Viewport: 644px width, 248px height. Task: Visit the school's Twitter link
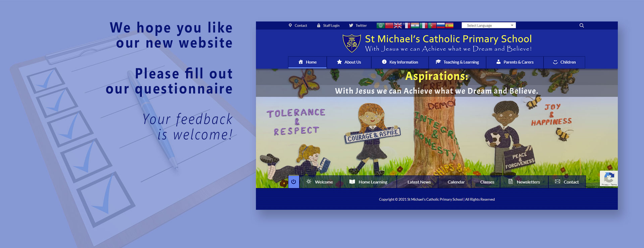tap(358, 25)
